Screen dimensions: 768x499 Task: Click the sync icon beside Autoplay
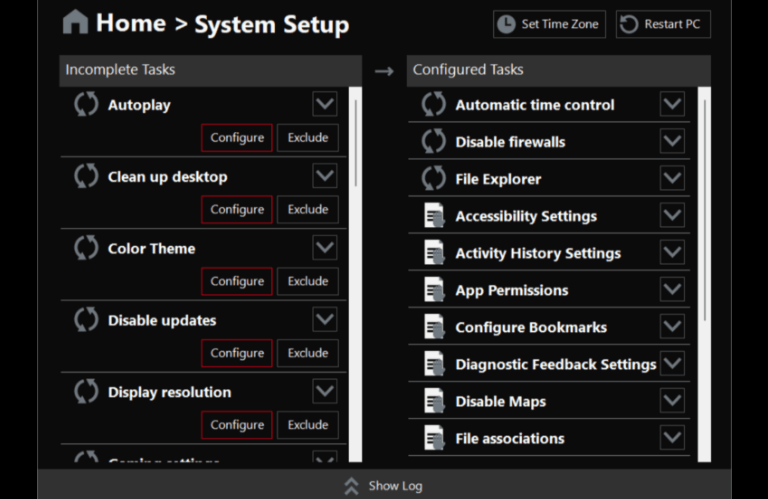[x=86, y=105]
